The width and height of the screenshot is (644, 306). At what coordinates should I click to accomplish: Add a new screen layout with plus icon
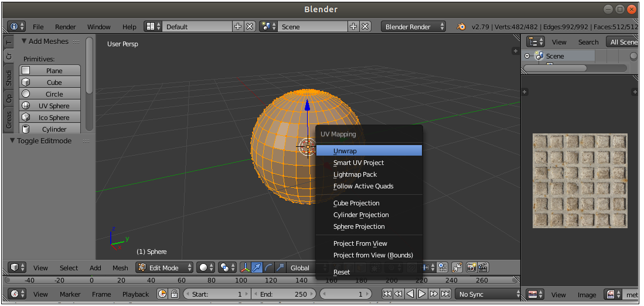(x=238, y=27)
